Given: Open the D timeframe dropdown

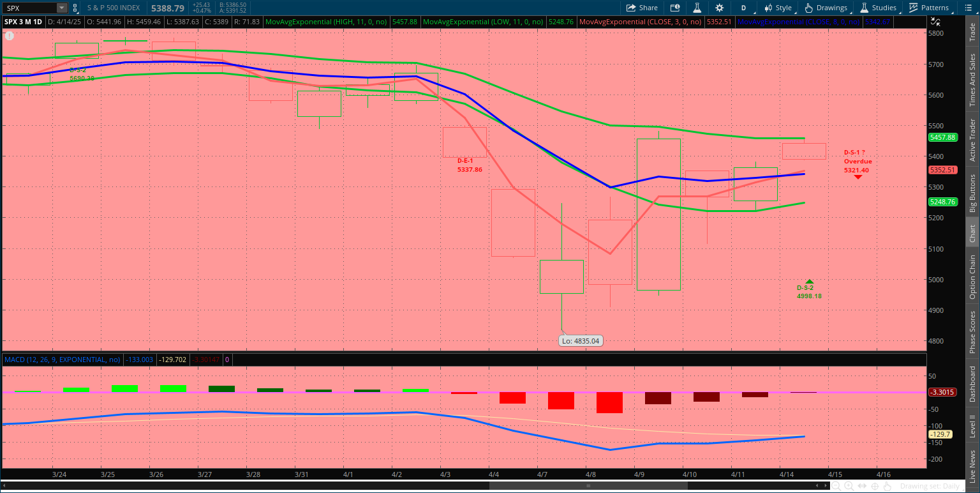Looking at the screenshot, I should [x=743, y=8].
